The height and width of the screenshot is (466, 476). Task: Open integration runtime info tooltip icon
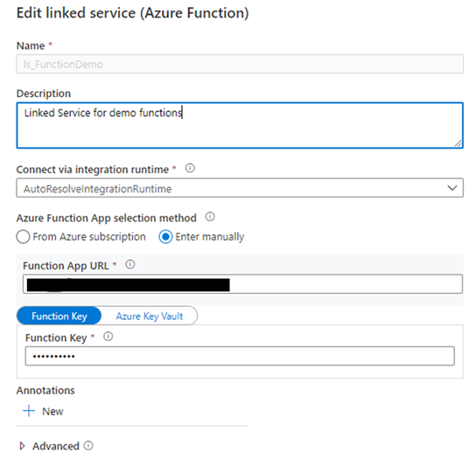tap(190, 168)
